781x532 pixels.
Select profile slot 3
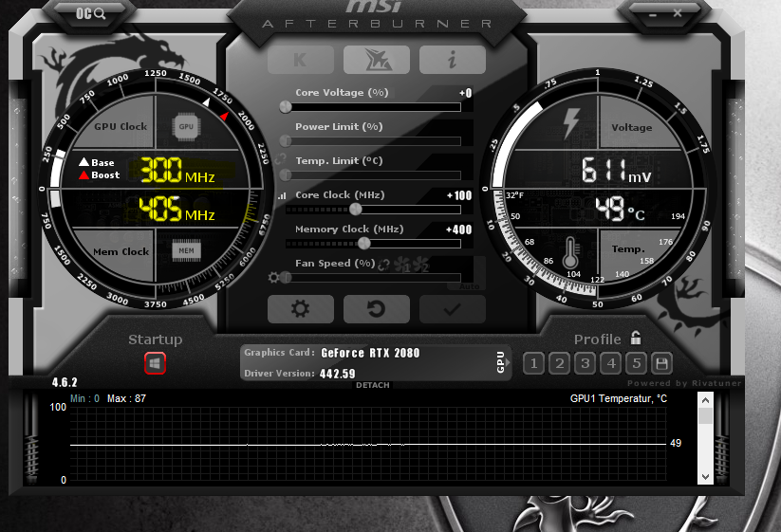point(585,363)
